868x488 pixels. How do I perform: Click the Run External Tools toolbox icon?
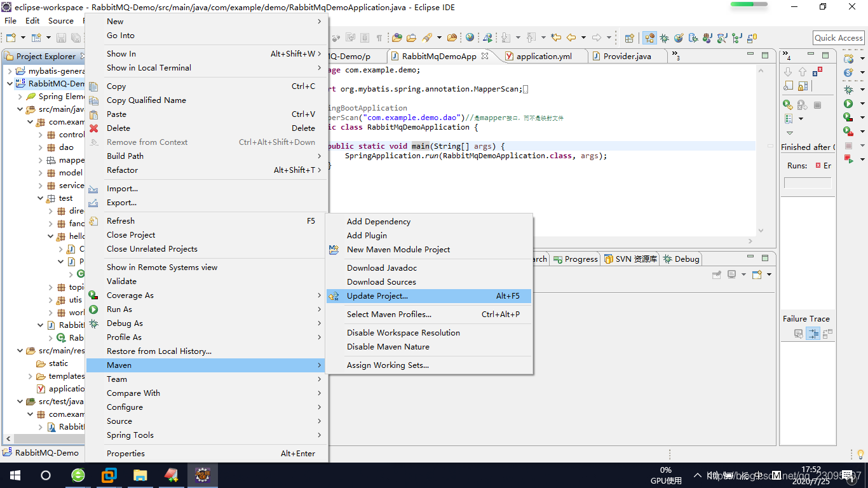tap(848, 131)
